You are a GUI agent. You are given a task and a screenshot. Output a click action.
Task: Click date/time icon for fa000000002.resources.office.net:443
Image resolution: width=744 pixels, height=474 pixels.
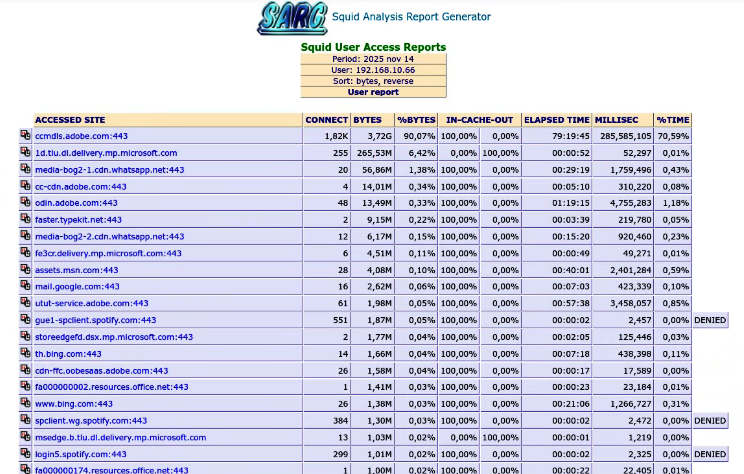pos(25,387)
